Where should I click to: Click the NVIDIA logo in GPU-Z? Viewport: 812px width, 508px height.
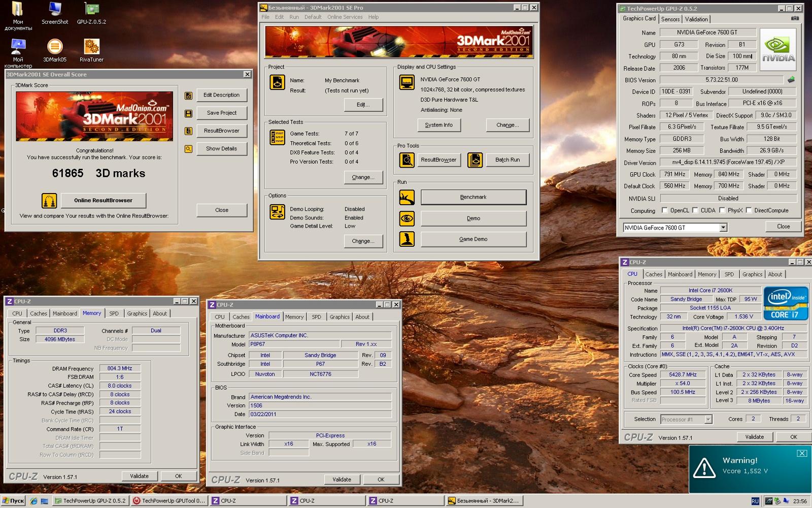click(778, 50)
